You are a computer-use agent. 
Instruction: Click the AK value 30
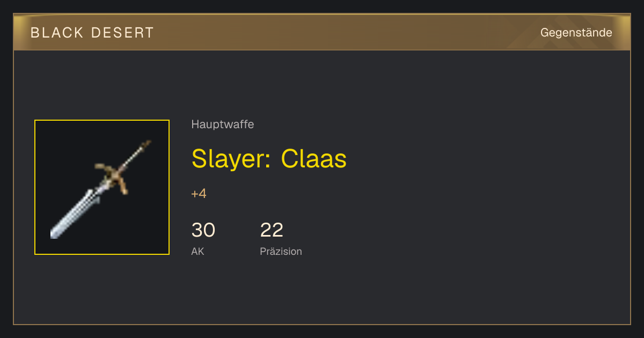(x=203, y=230)
